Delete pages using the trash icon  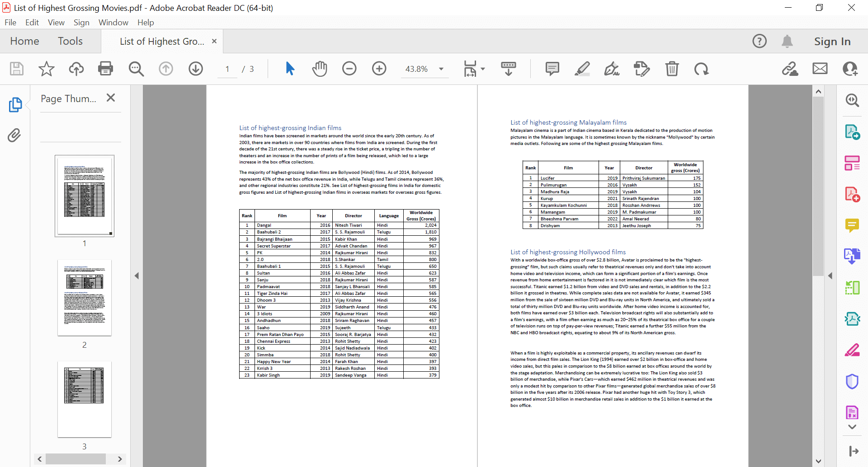pos(672,69)
